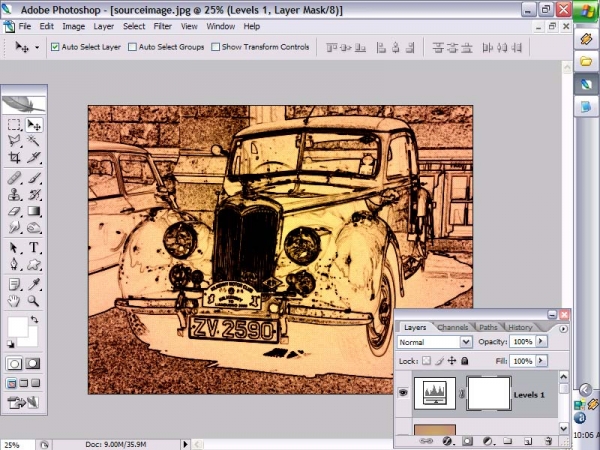Select the Blur tool

click(14, 228)
